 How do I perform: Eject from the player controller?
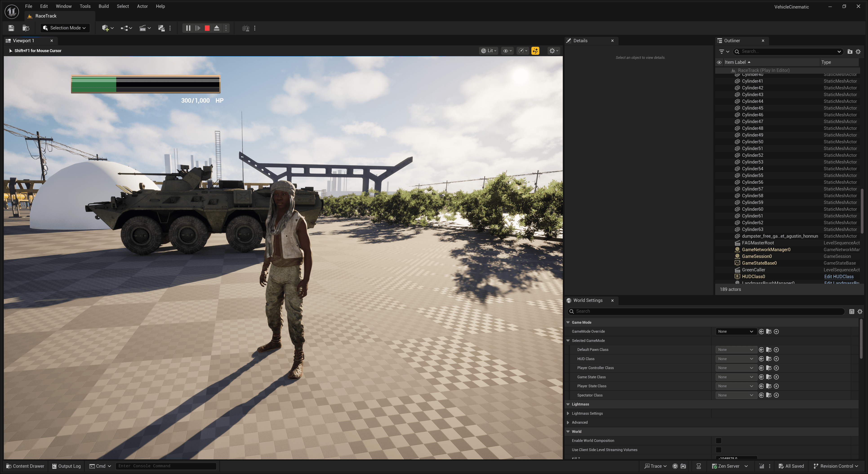click(x=217, y=28)
